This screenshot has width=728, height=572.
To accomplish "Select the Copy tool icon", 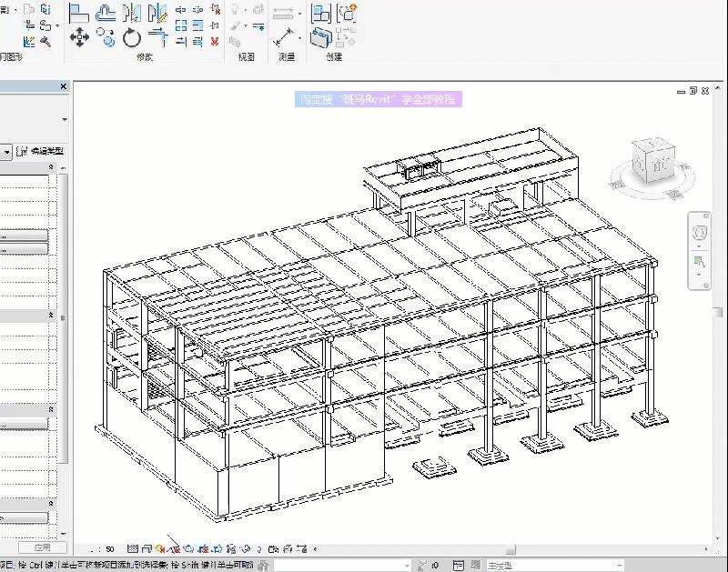I will tap(106, 38).
